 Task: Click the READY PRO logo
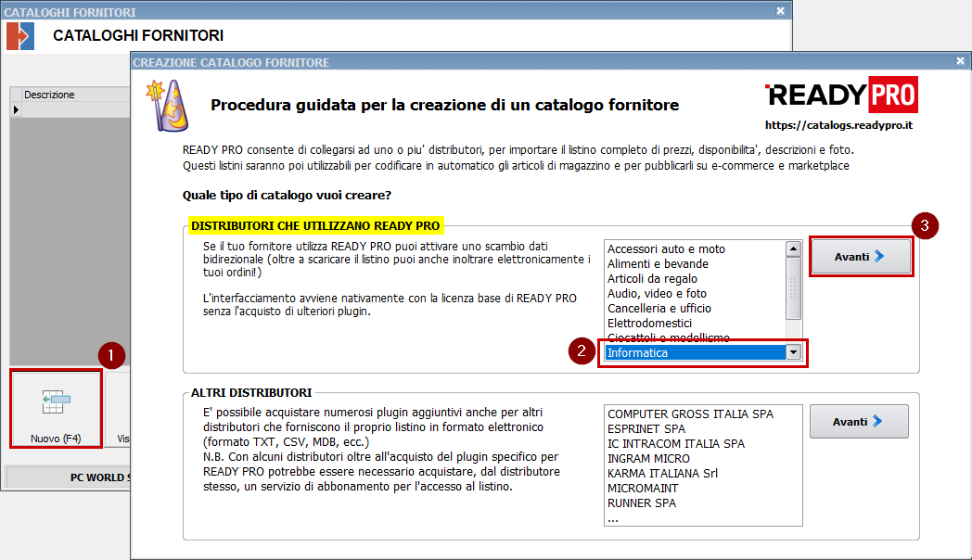[841, 95]
